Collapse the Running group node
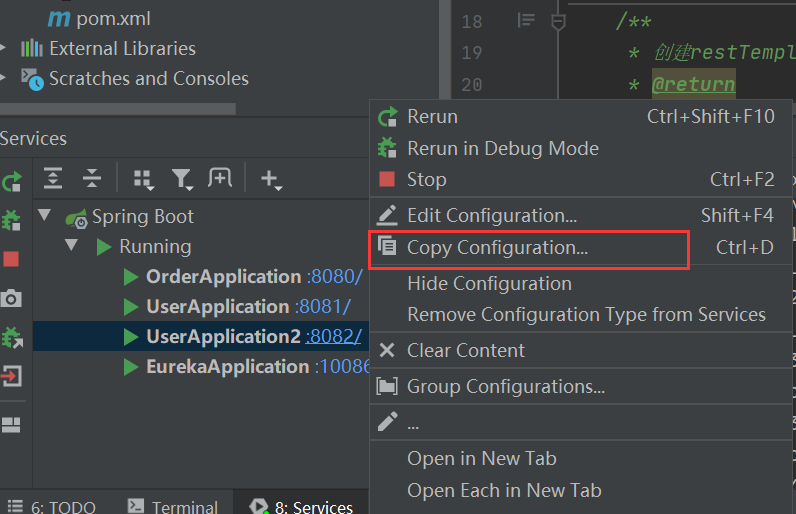 71,246
